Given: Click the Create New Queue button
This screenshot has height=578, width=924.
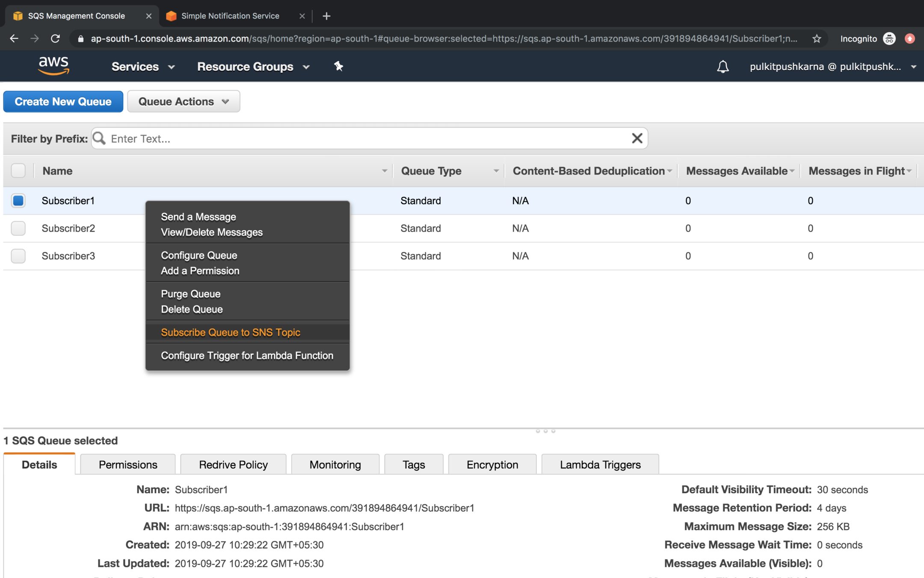Looking at the screenshot, I should pyautogui.click(x=63, y=101).
